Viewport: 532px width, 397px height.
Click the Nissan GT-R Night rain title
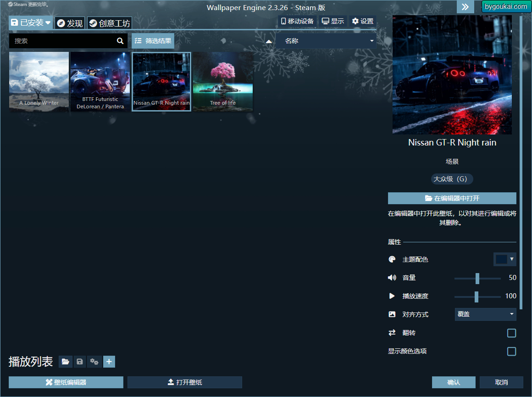pyautogui.click(x=452, y=143)
